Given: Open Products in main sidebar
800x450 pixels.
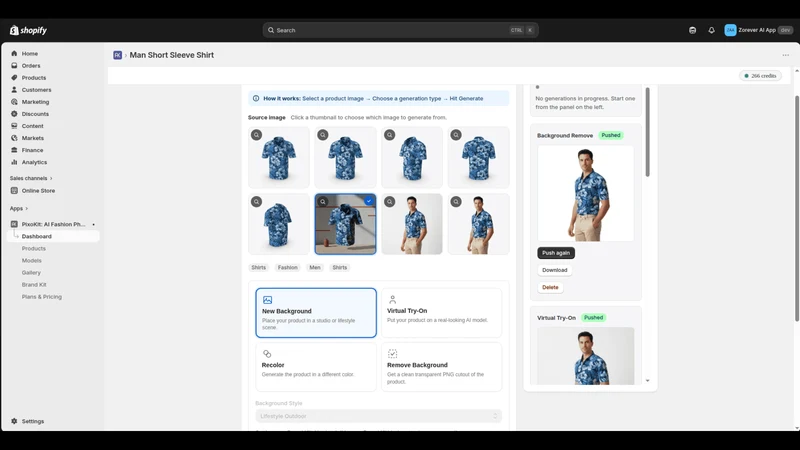Looking at the screenshot, I should [x=34, y=78].
